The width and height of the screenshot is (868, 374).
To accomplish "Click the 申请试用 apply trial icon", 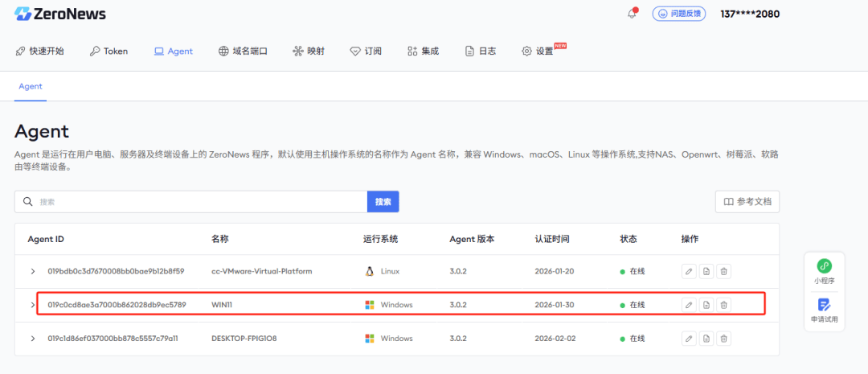I will tap(824, 310).
